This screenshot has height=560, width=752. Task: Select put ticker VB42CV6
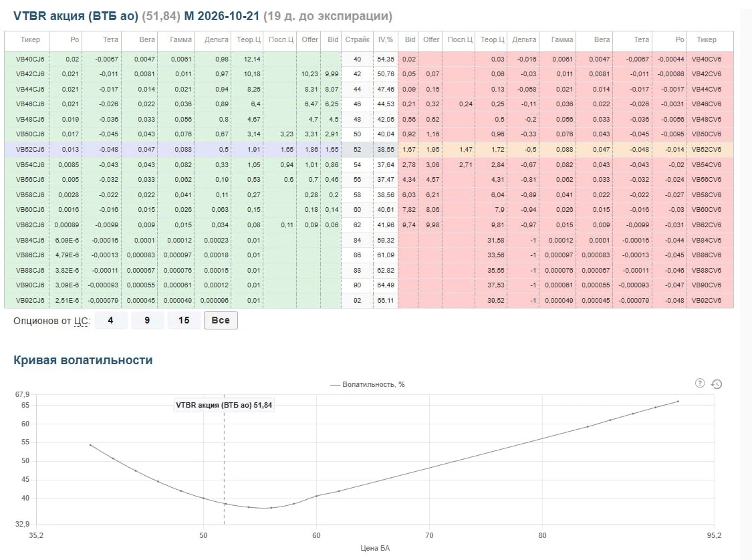pyautogui.click(x=707, y=74)
